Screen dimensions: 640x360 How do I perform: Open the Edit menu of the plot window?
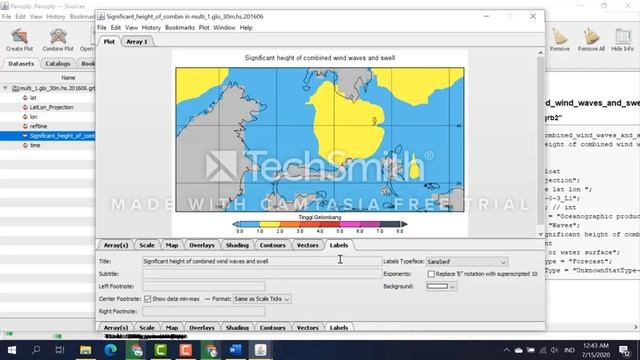point(116,28)
